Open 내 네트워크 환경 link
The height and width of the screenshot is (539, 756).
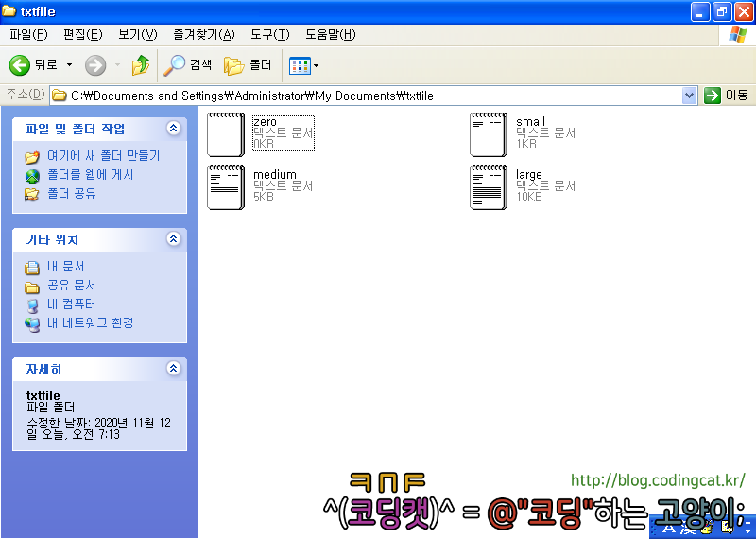(90, 322)
